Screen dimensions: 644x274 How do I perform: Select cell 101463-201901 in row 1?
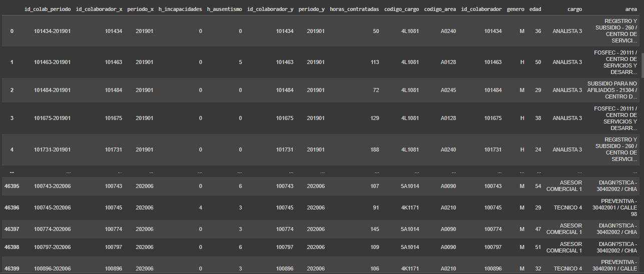click(53, 62)
